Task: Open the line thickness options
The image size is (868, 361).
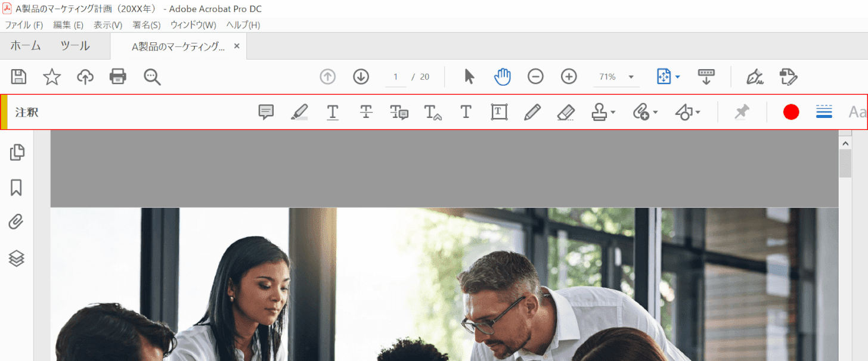Action: coord(824,112)
